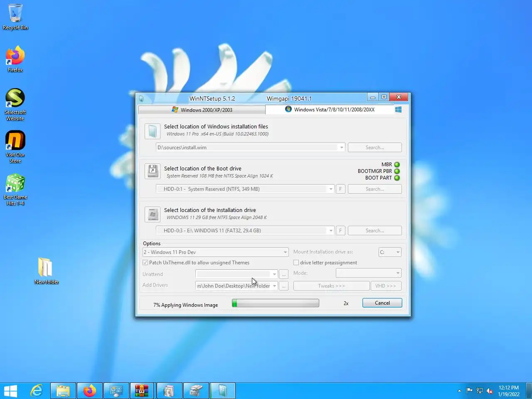Open the Selectsoft Website desktop shortcut
This screenshot has height=399, width=532.
(x=15, y=104)
